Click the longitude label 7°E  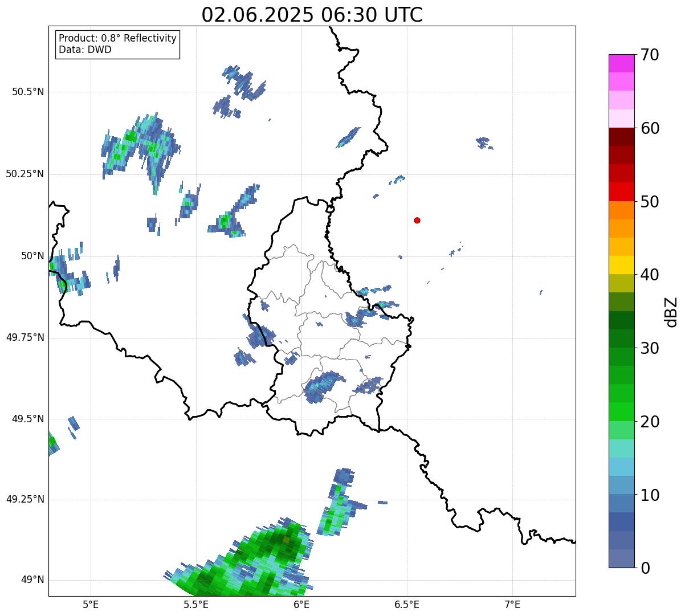point(512,605)
